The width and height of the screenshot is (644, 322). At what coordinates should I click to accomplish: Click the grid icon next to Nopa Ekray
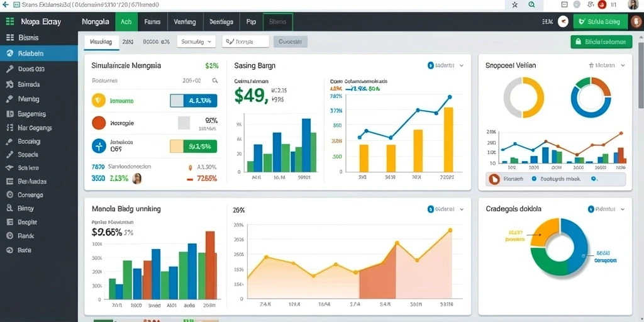(x=10, y=22)
